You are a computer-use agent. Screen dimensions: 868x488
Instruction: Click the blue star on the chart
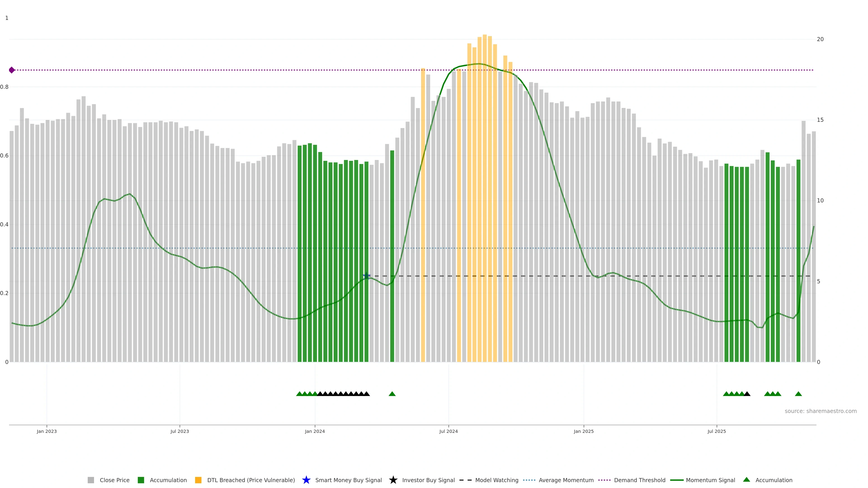(x=367, y=276)
